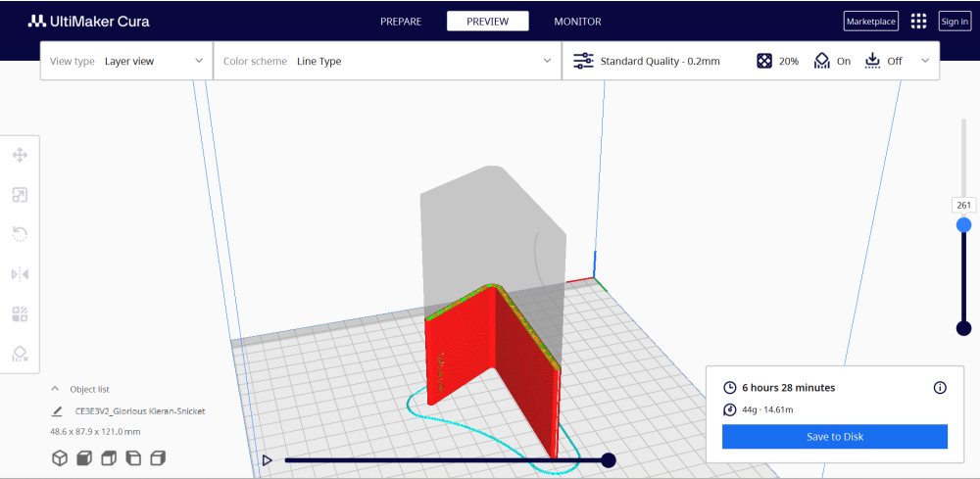This screenshot has height=479, width=980.
Task: Select the Rotate tool in sidebar
Action: pyautogui.click(x=20, y=234)
